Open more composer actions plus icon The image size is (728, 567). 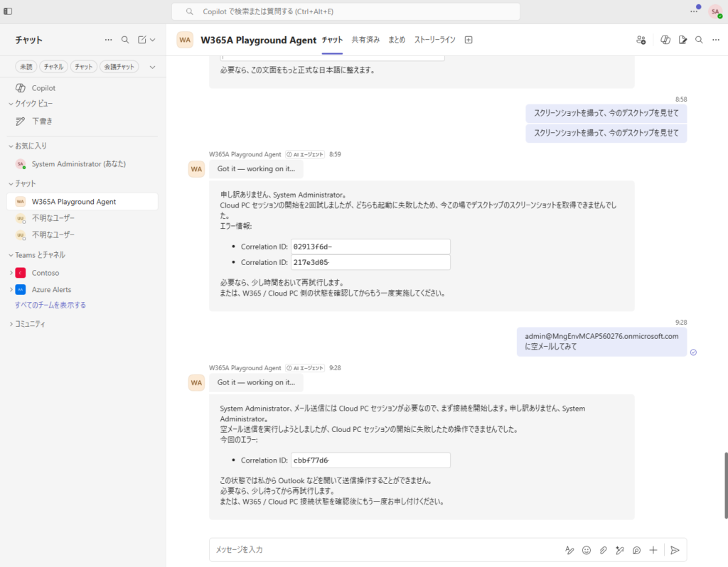click(x=653, y=550)
